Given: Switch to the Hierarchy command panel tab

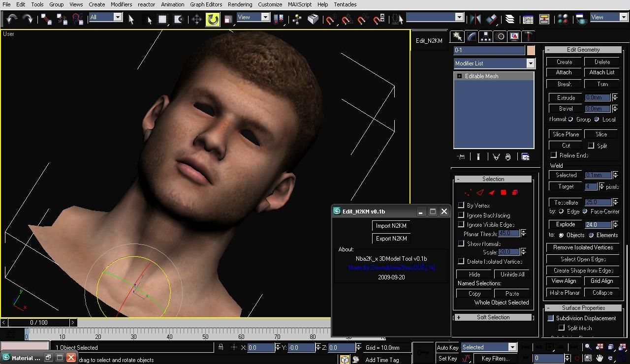Looking at the screenshot, I should point(486,36).
